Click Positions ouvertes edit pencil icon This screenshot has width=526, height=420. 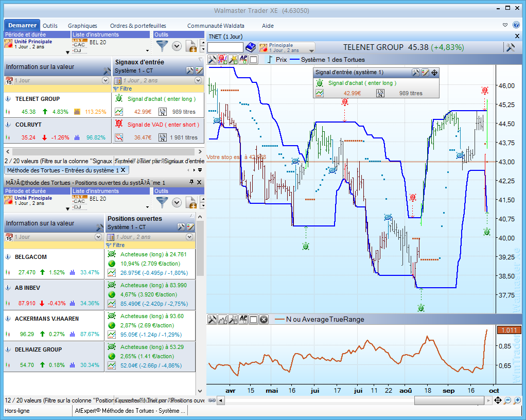(190, 227)
